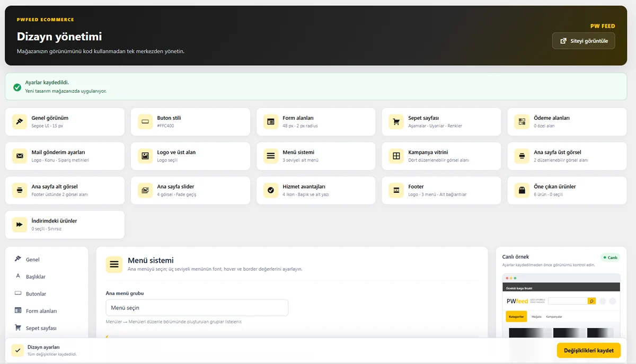
Task: Click the Form alanları card icon
Action: (271, 122)
